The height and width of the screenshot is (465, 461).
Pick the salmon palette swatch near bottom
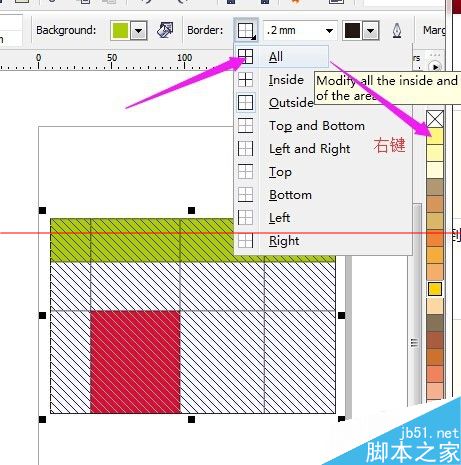(435, 374)
